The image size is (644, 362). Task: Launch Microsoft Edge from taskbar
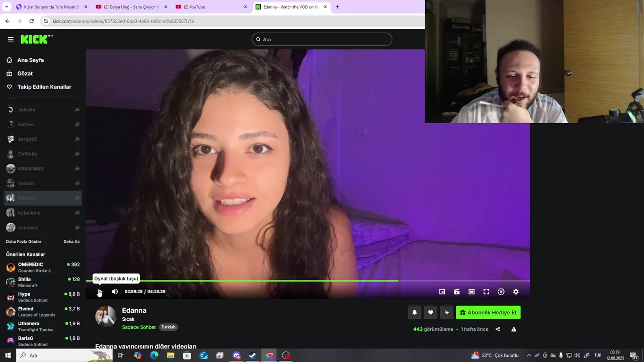(x=154, y=355)
